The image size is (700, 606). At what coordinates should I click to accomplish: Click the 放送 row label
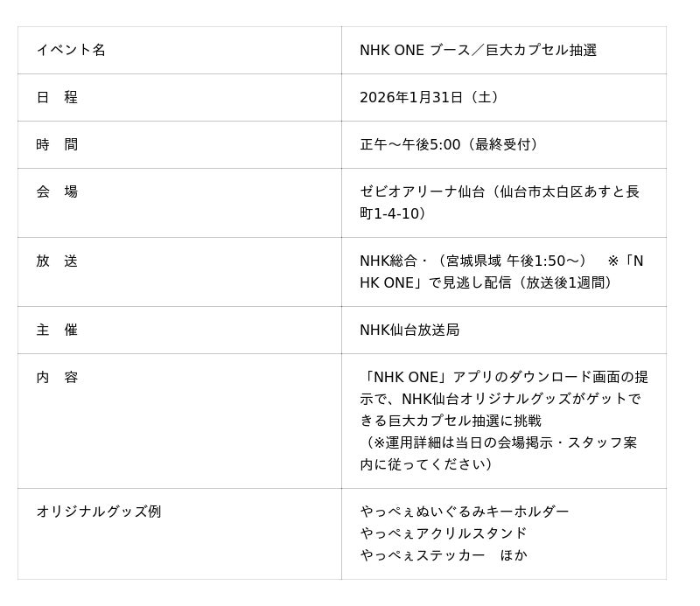tap(57, 261)
